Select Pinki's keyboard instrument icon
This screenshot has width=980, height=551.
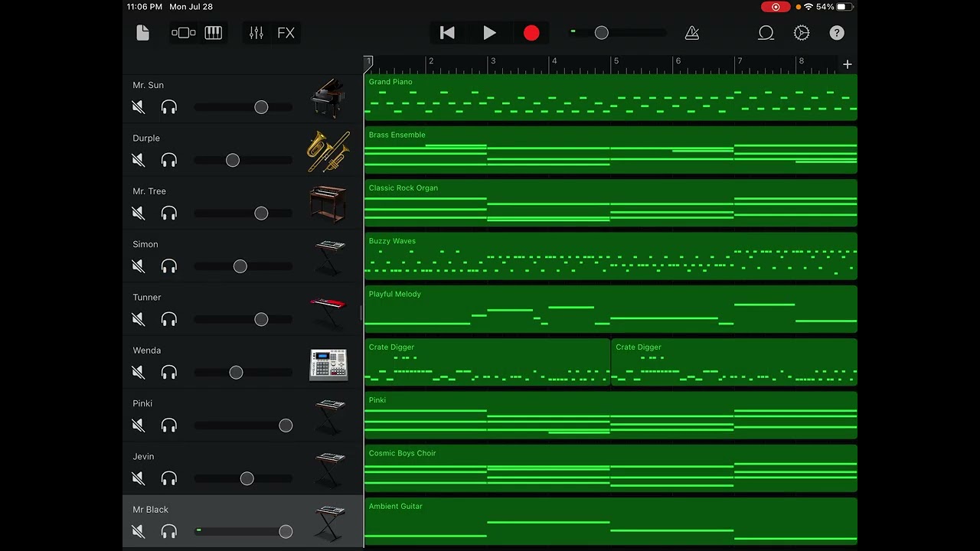pos(330,417)
